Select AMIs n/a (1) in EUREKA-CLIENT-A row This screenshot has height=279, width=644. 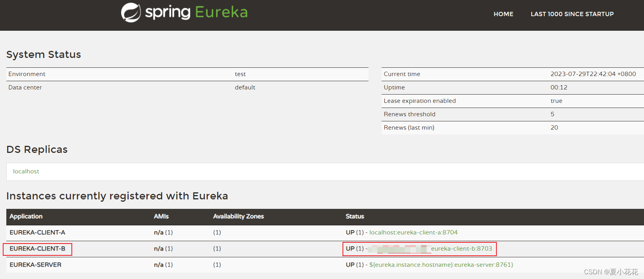163,232
